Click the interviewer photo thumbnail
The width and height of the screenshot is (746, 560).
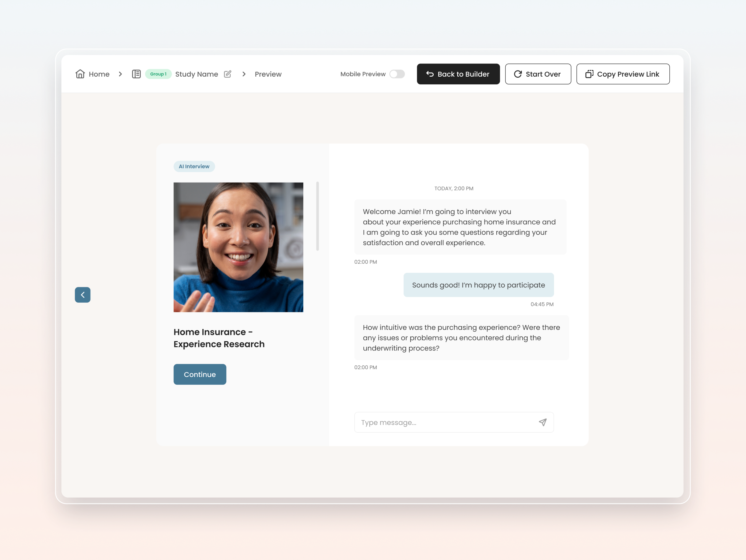[x=238, y=247]
